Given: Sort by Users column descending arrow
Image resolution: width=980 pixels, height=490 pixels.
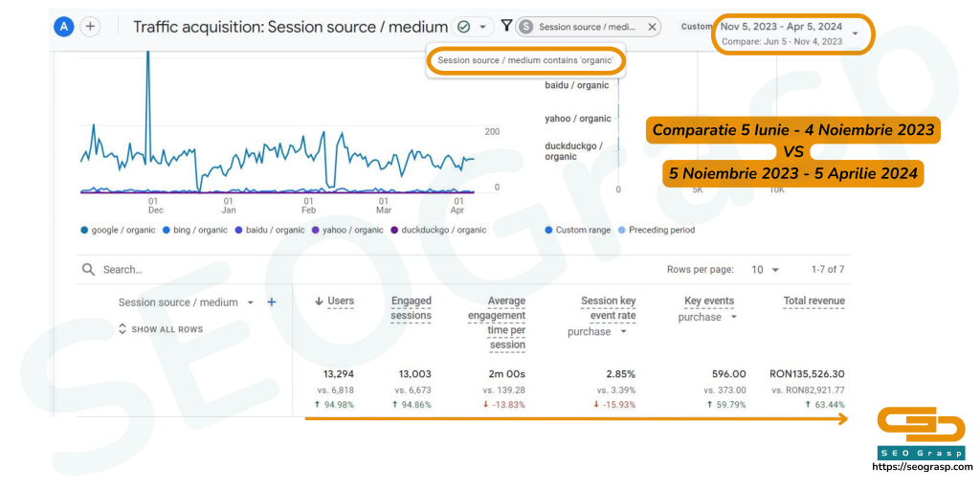Looking at the screenshot, I should point(319,301).
